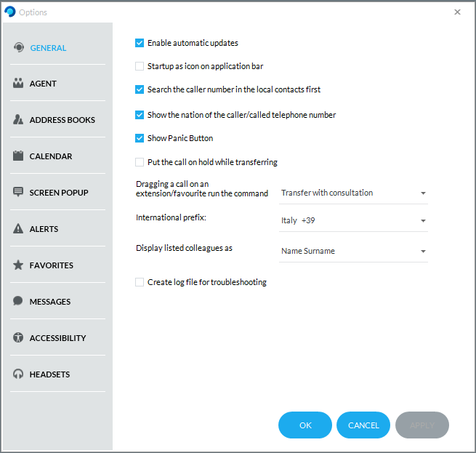
Task: Click the headset icon beside General
Action: click(x=18, y=48)
